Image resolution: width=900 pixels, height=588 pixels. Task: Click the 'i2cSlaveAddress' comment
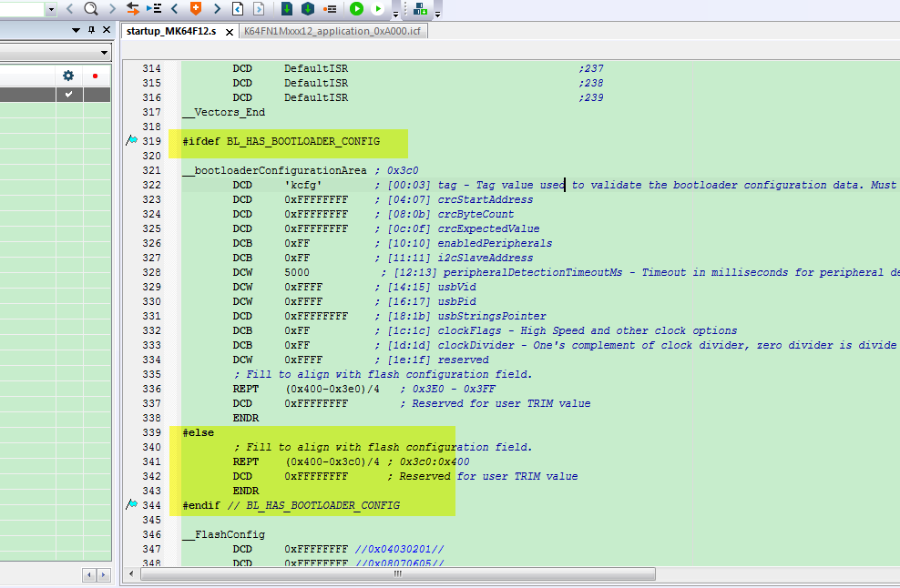click(486, 258)
